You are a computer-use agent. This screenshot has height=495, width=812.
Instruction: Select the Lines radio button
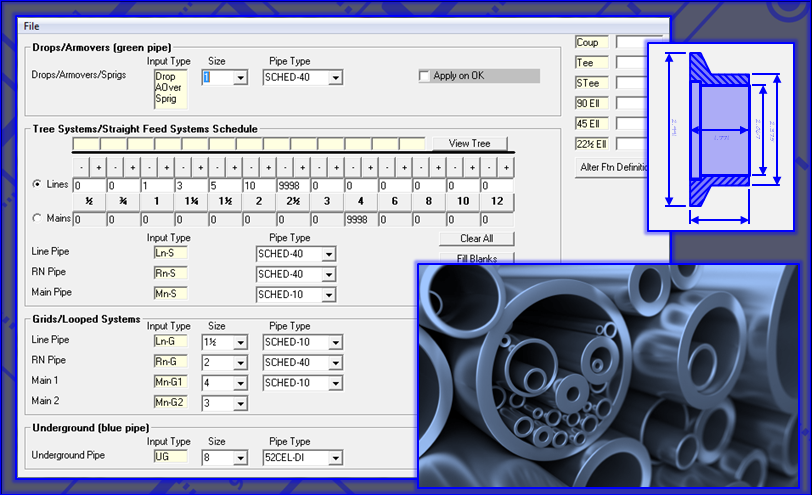pyautogui.click(x=37, y=185)
